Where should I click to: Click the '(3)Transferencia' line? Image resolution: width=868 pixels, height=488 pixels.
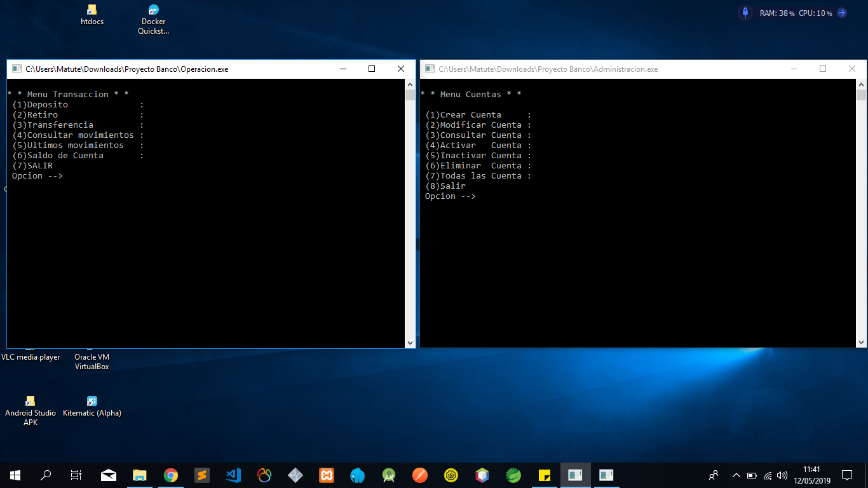coord(78,125)
